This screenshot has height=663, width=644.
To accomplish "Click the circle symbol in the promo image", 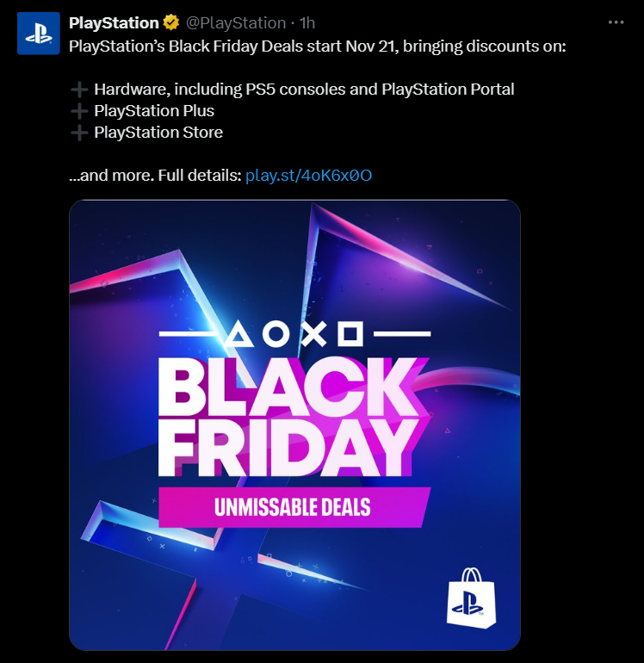I will (x=277, y=333).
